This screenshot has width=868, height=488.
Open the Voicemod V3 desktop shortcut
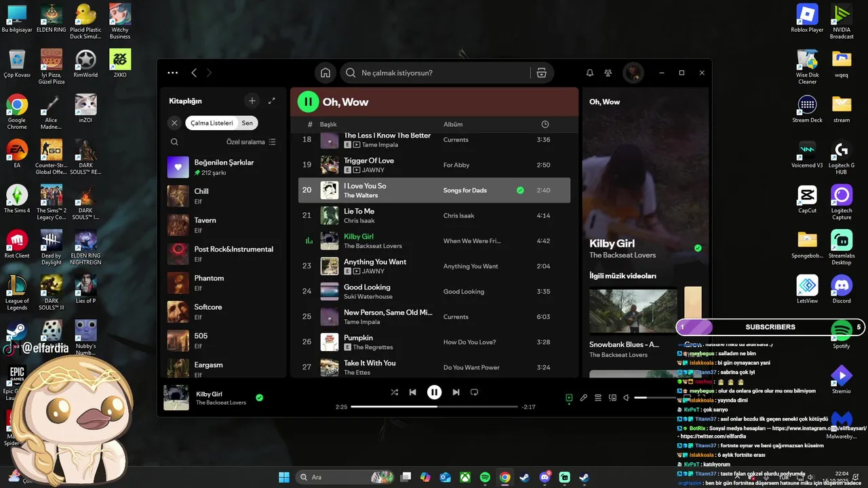[x=807, y=155]
